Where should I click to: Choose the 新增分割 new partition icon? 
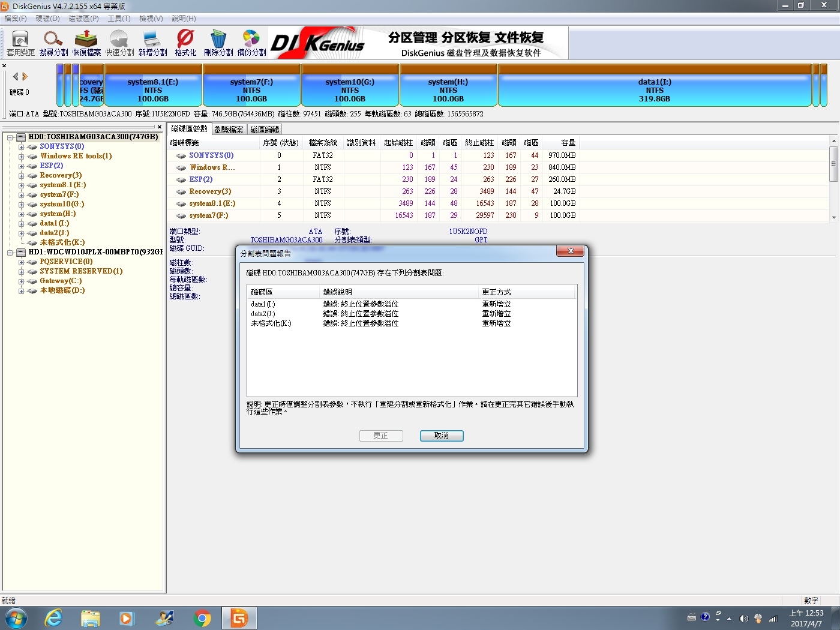pyautogui.click(x=152, y=43)
